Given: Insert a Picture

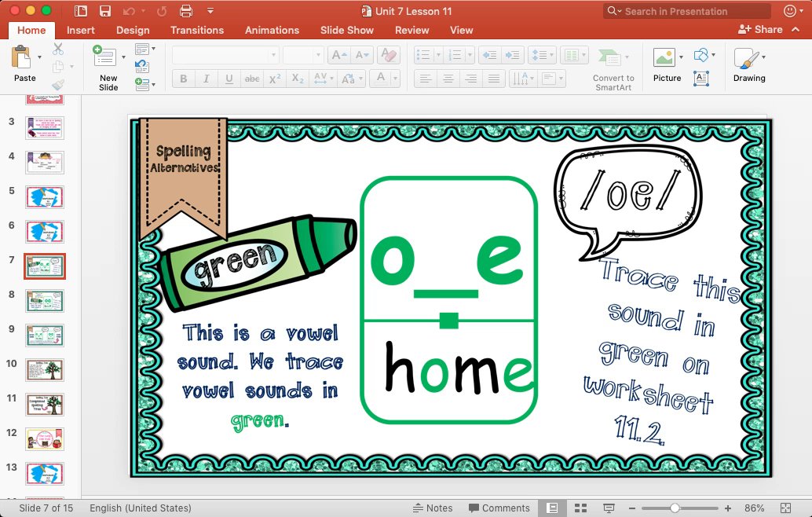Looking at the screenshot, I should point(664,57).
